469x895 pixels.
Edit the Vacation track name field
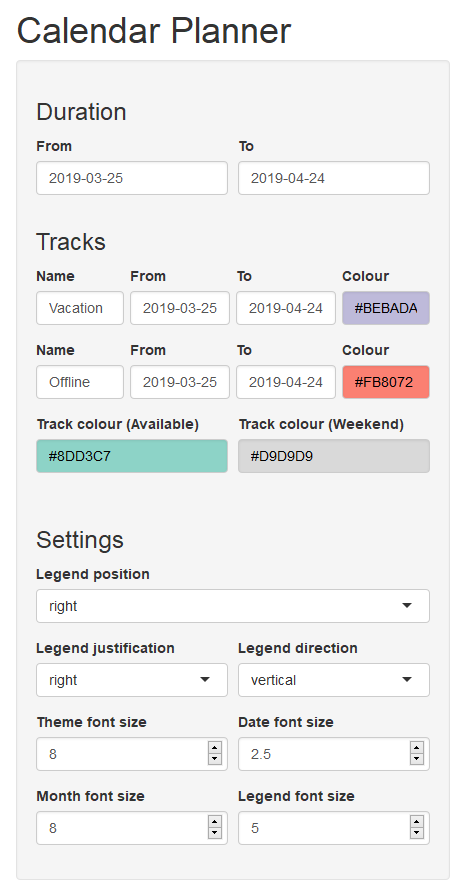80,308
